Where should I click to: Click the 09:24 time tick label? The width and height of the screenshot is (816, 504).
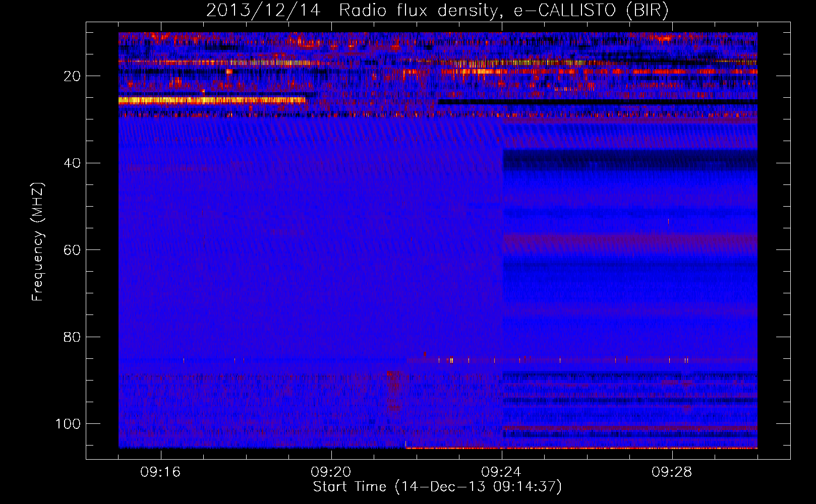pyautogui.click(x=501, y=472)
